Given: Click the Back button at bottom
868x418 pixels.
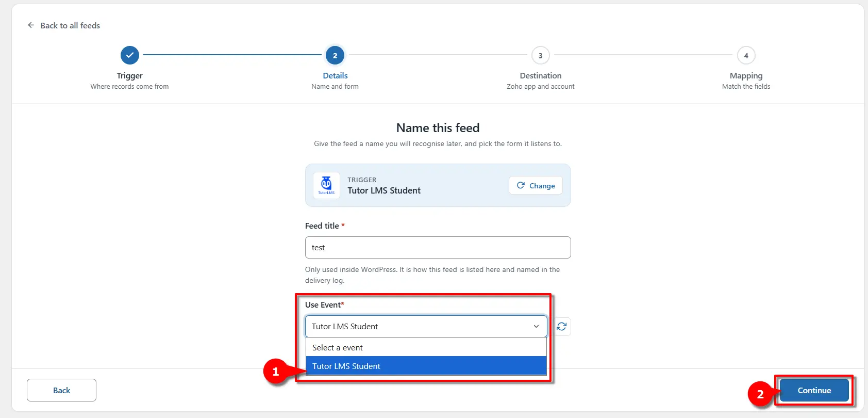Looking at the screenshot, I should (x=61, y=390).
